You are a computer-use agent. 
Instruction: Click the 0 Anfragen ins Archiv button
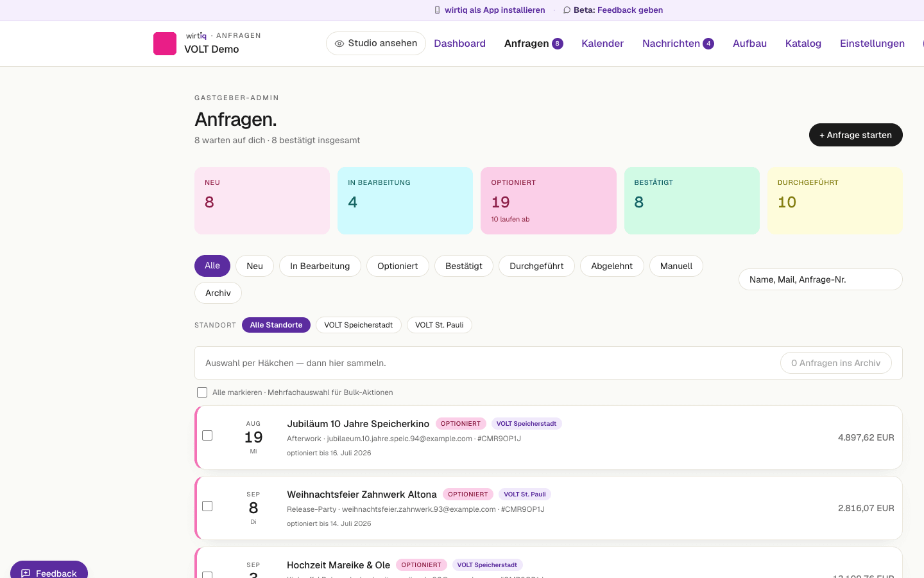tap(835, 363)
